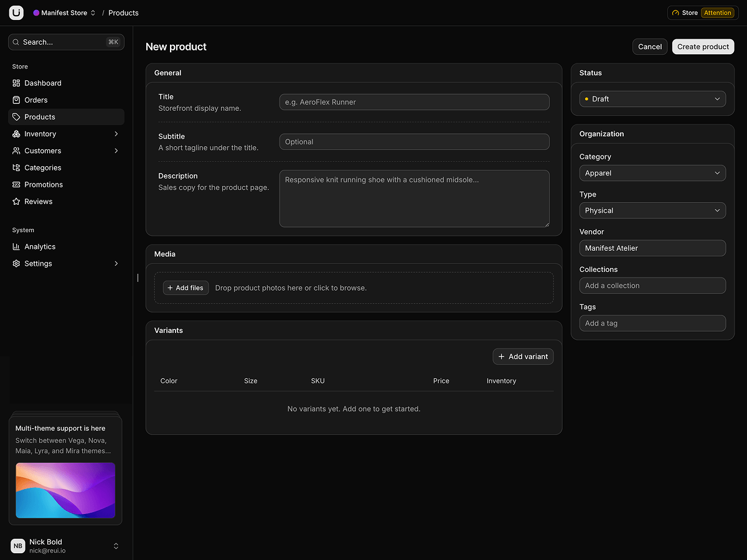Click the Add a collection field
This screenshot has height=560, width=747.
click(652, 286)
